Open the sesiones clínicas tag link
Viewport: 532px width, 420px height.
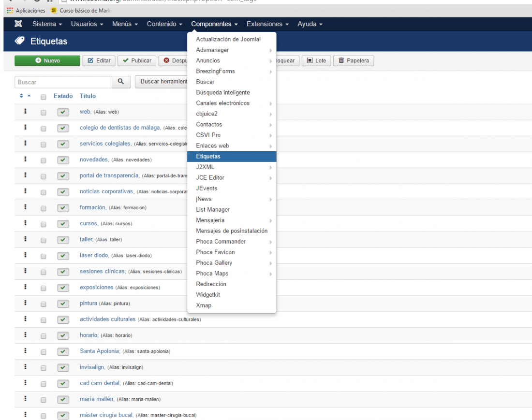click(103, 271)
